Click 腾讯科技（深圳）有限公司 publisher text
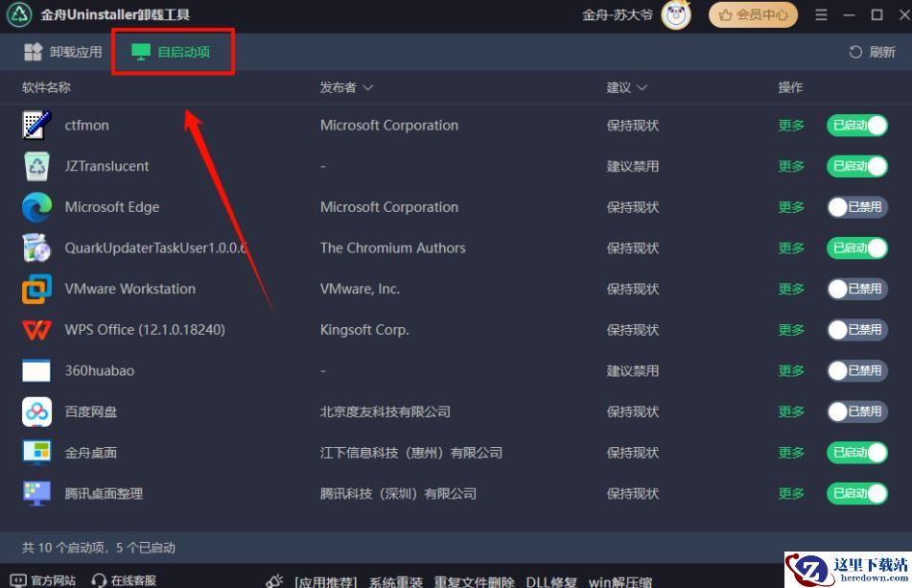 (398, 493)
